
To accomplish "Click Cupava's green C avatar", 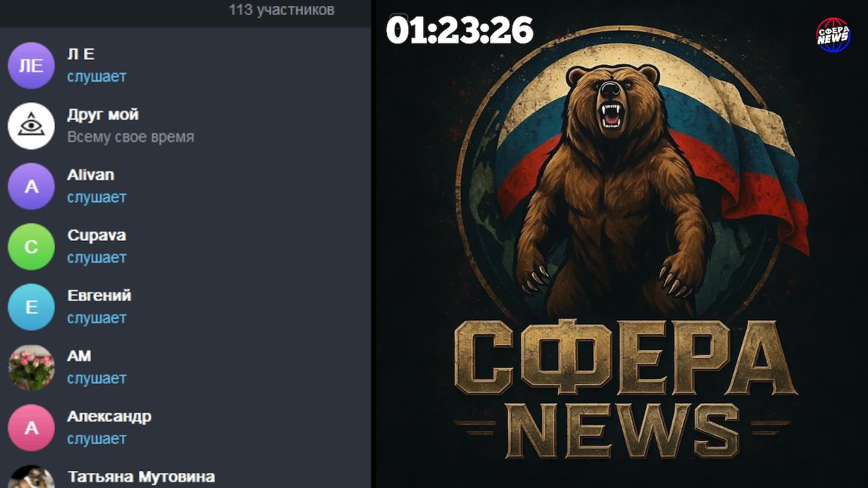I will [31, 247].
